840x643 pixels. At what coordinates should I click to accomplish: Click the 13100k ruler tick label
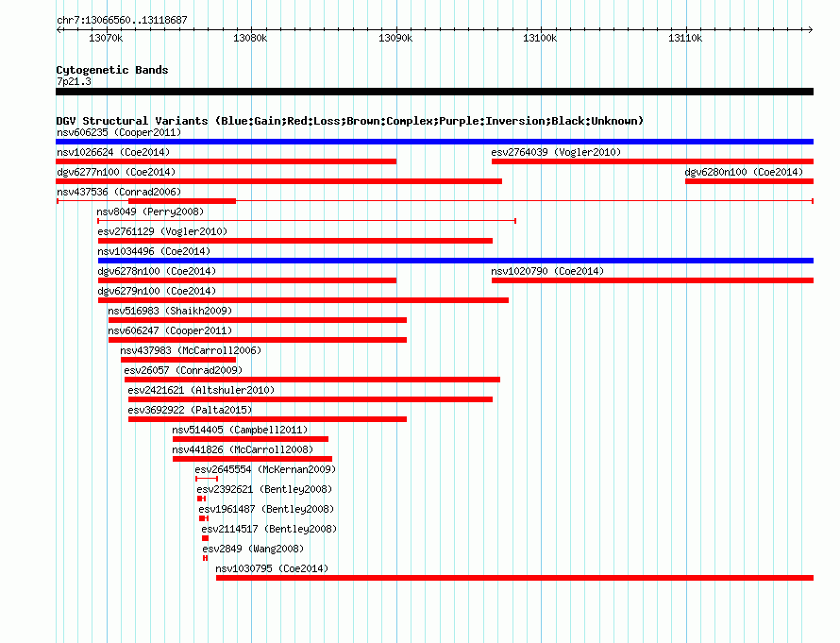[540, 38]
